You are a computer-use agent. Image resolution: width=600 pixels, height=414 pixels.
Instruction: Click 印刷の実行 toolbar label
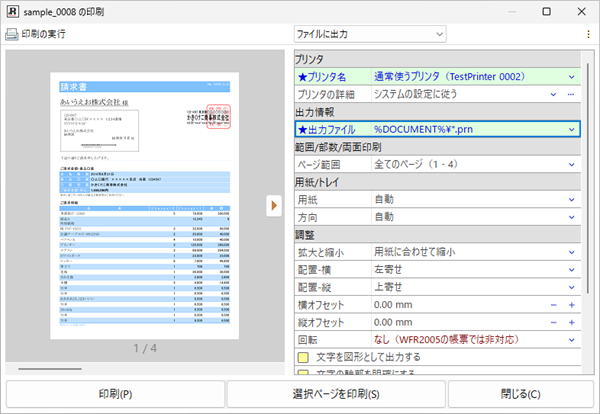click(x=43, y=34)
